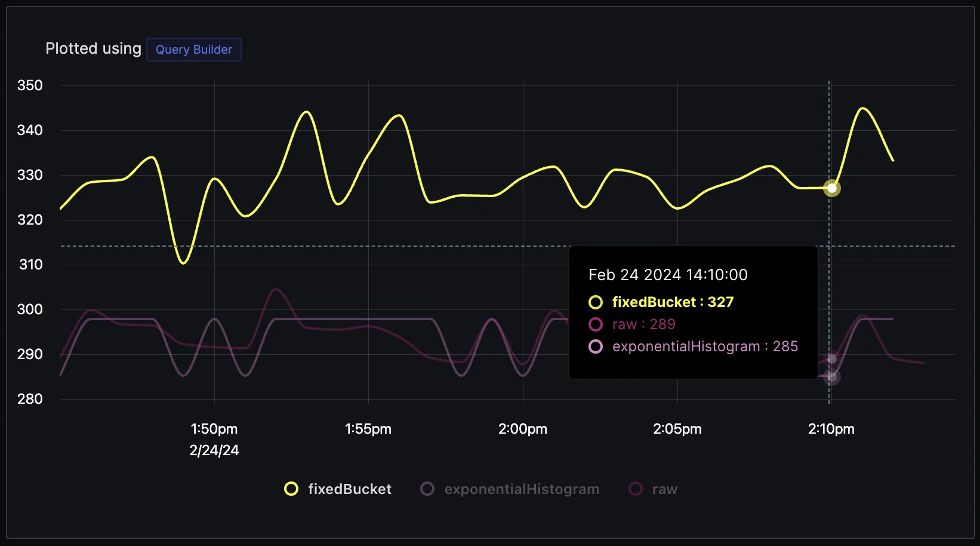980x546 pixels.
Task: Click the exponentialHistogram legend circle icon
Action: (x=427, y=489)
